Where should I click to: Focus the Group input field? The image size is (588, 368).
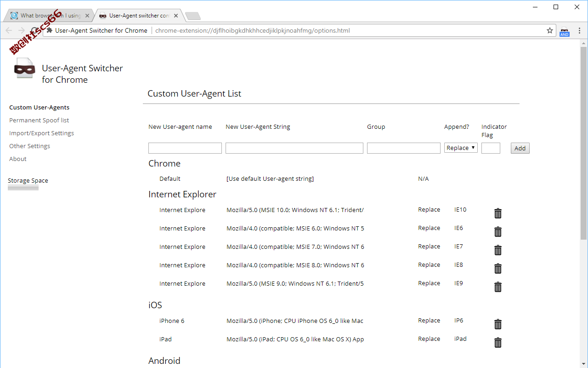[x=404, y=148]
